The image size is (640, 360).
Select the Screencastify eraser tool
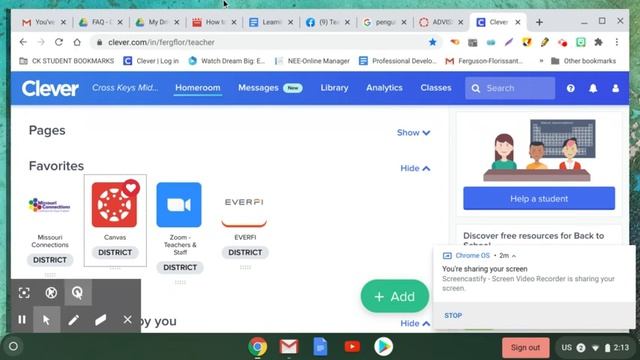click(100, 320)
